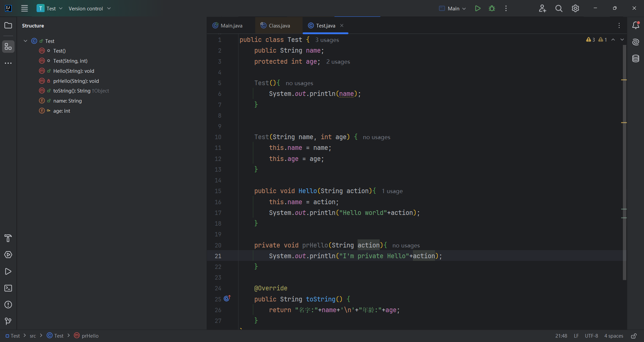Image resolution: width=644 pixels, height=342 pixels.
Task: Open the Code With Me user icon
Action: [x=542, y=8]
